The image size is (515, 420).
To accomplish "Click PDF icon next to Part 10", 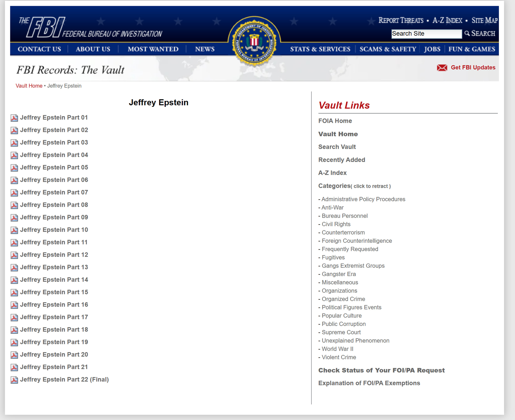I will 14,230.
